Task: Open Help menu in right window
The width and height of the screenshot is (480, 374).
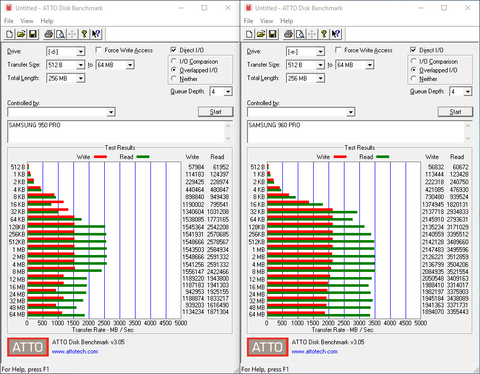Action: [x=287, y=21]
